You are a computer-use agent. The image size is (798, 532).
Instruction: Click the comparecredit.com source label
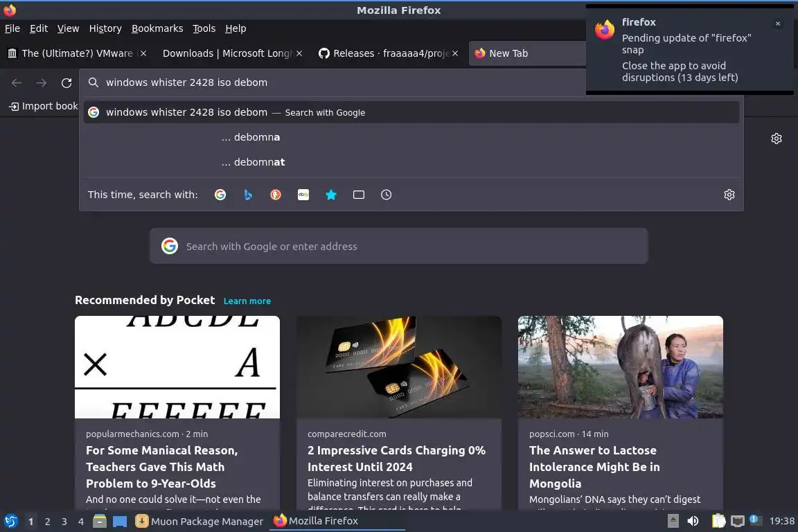click(346, 434)
